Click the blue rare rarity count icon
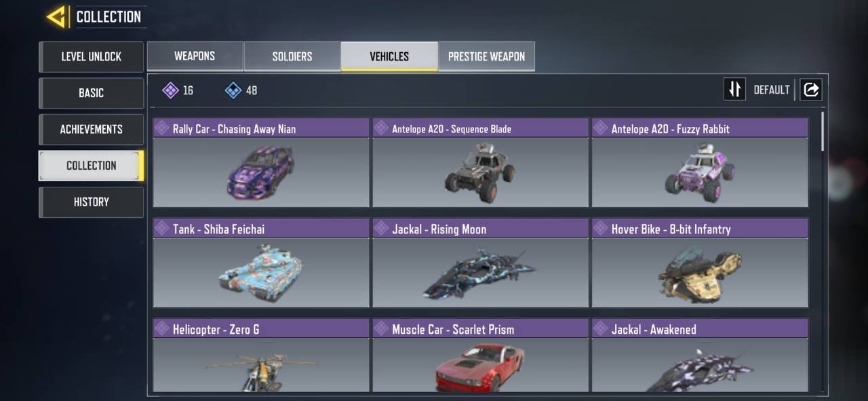Viewport: 868px width, 401px height. point(233,90)
